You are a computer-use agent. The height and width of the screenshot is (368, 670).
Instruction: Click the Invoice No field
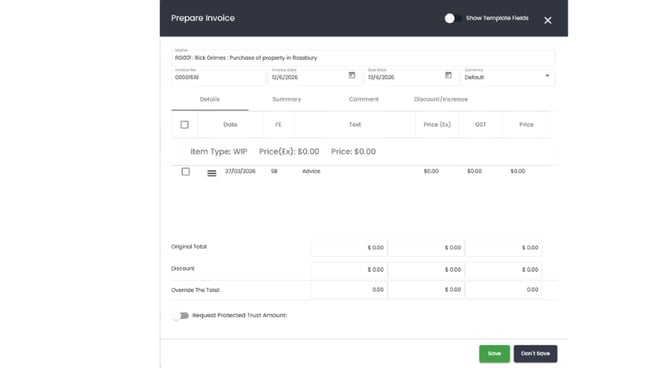[218, 77]
